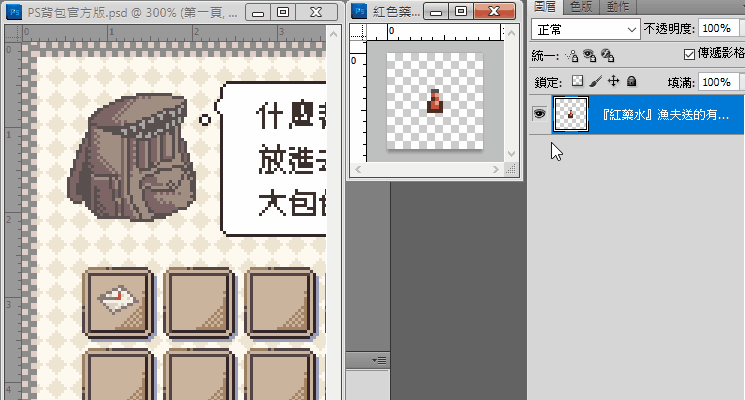Click 填滿 label
This screenshot has width=745, height=400.
pos(681,82)
